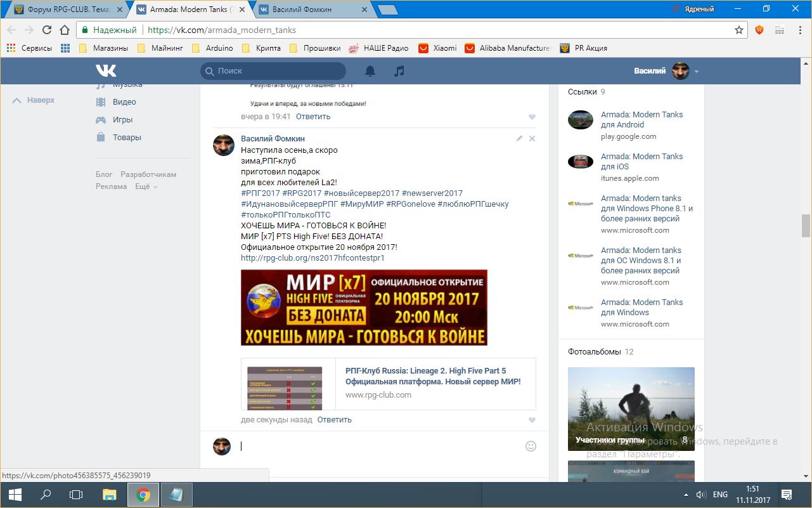812x508 pixels.
Task: Reload the page
Action: pos(47,30)
